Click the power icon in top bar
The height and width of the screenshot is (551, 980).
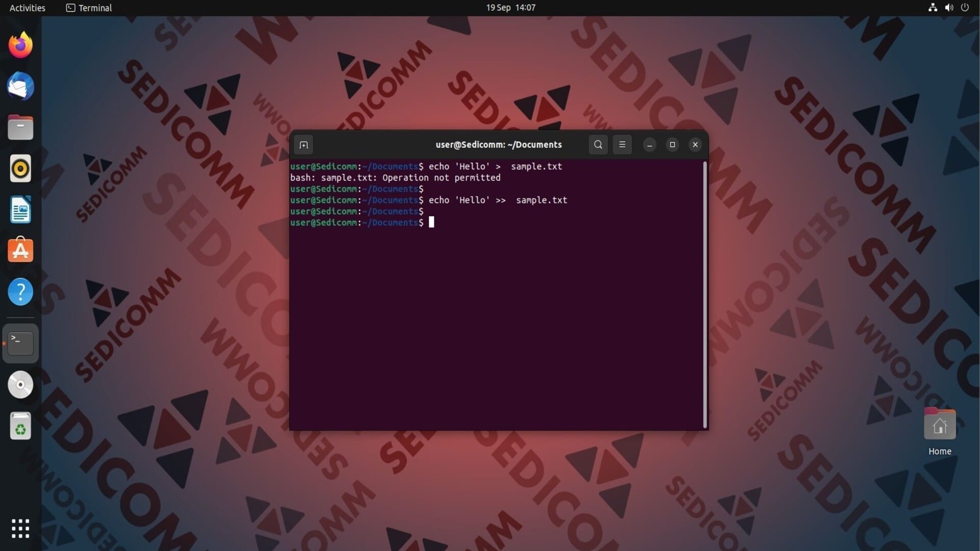(x=965, y=8)
